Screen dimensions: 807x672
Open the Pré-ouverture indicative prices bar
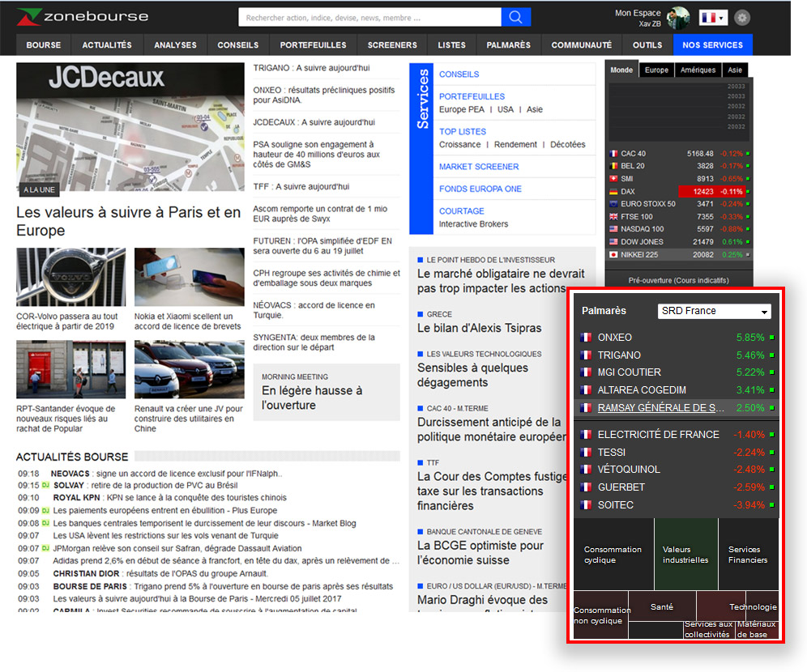pyautogui.click(x=678, y=280)
